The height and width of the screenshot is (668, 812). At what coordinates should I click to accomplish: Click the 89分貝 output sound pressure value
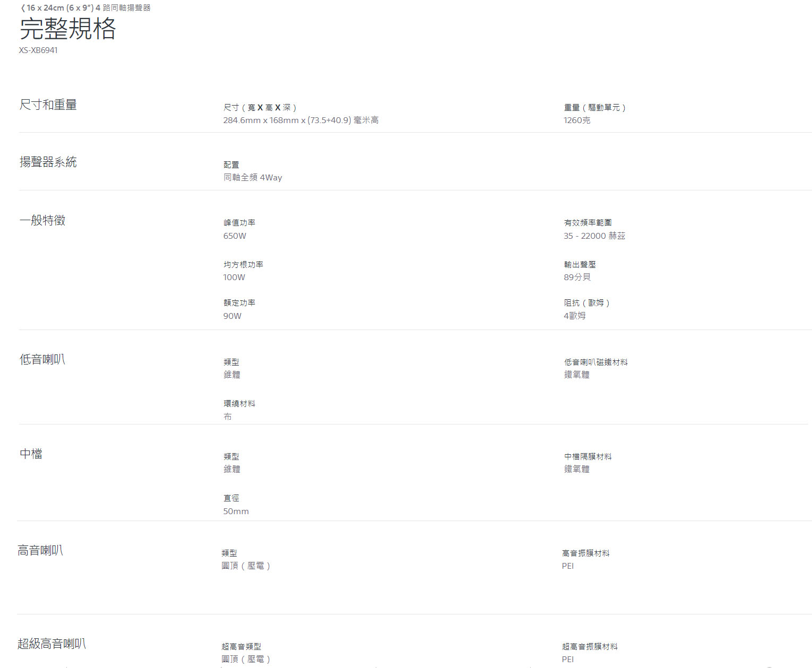pos(577,277)
